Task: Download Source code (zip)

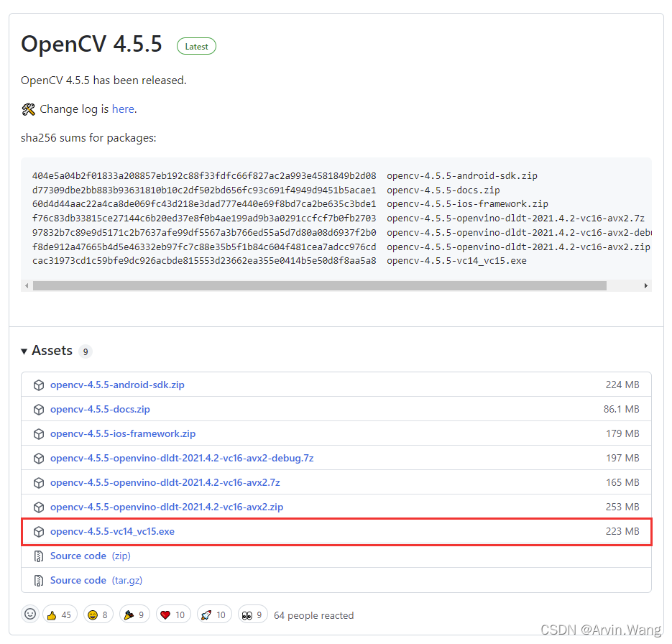Action: point(90,556)
